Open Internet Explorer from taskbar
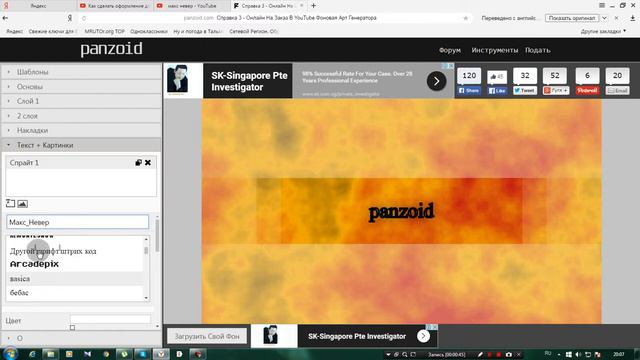The width and height of the screenshot is (640, 360). point(32,354)
